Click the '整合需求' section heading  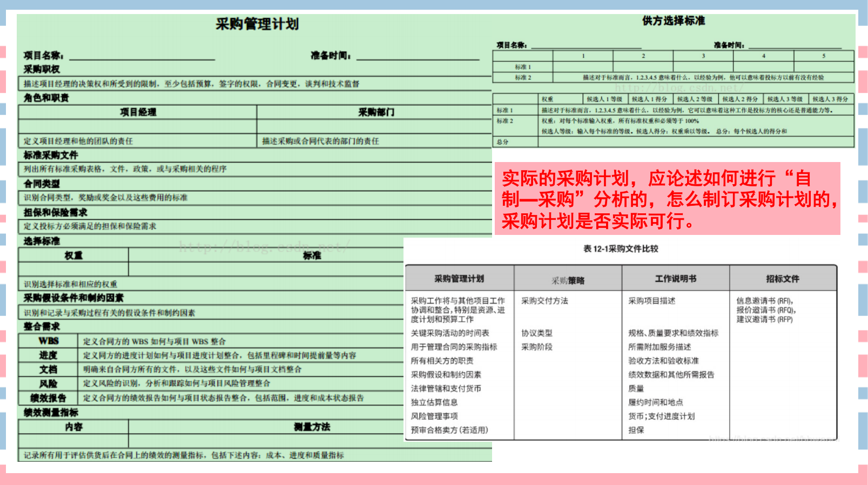pos(42,326)
